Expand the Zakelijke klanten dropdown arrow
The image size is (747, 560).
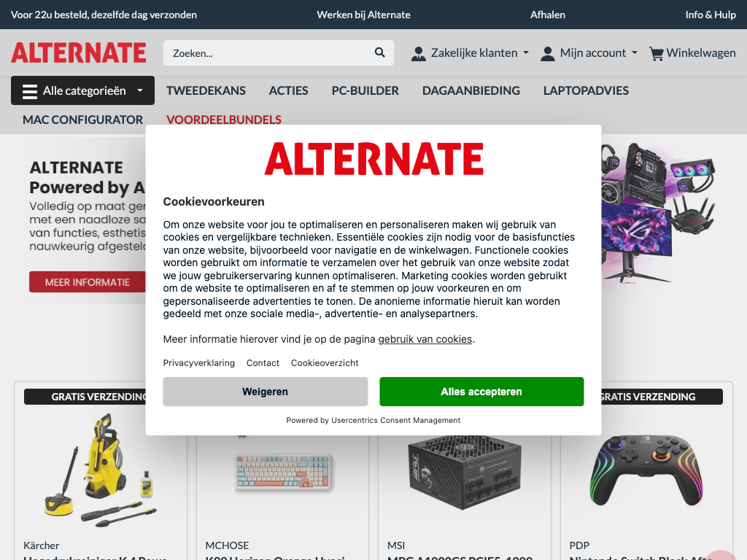(526, 52)
